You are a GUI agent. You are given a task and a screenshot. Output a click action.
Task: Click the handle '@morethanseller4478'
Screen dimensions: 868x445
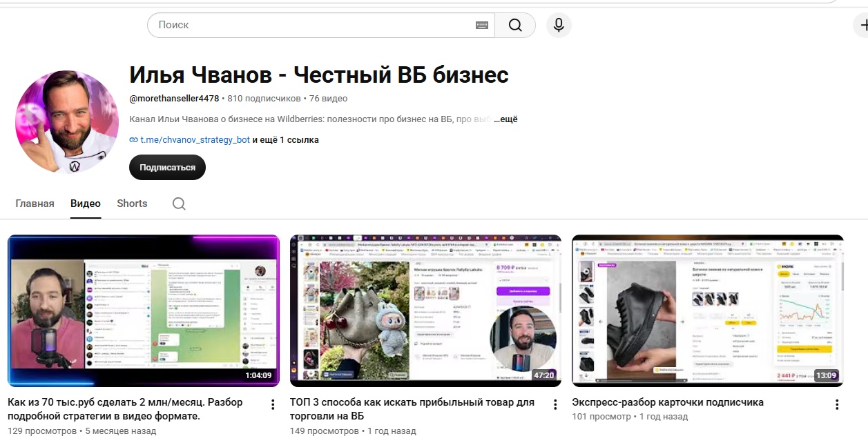click(x=174, y=99)
